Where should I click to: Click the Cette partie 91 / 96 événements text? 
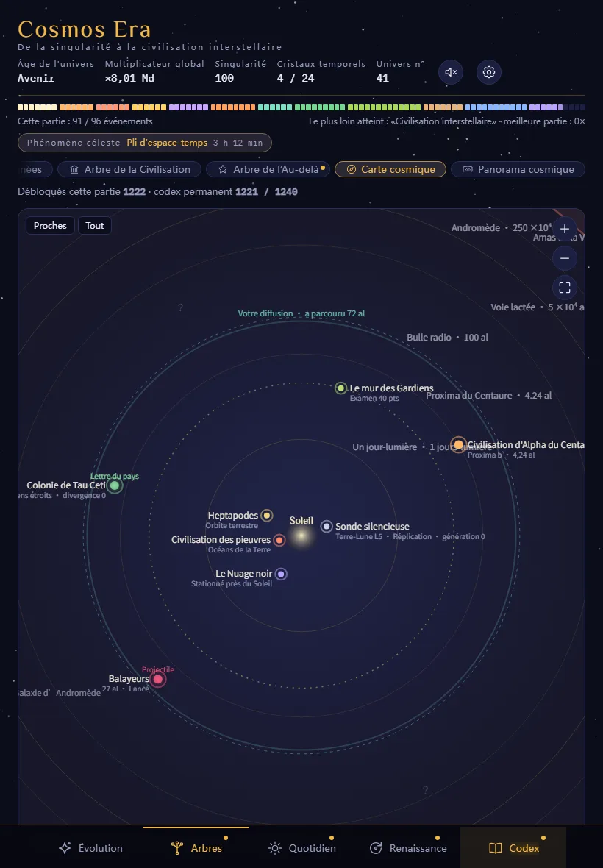pos(85,121)
